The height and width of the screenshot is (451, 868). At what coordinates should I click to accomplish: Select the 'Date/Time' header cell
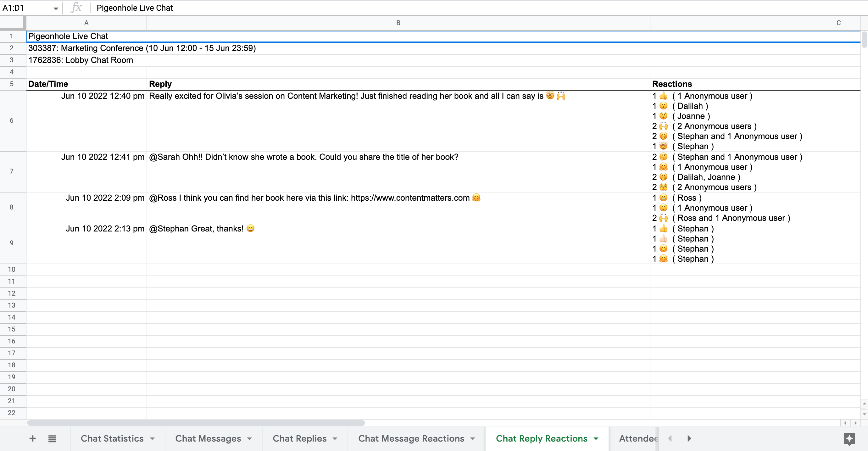click(86, 84)
